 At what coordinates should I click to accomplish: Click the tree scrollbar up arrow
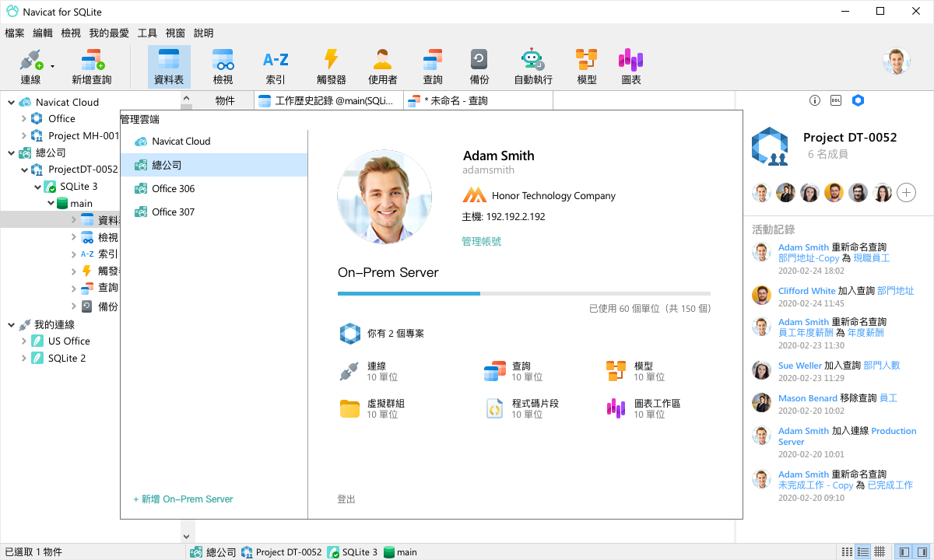pyautogui.click(x=186, y=99)
